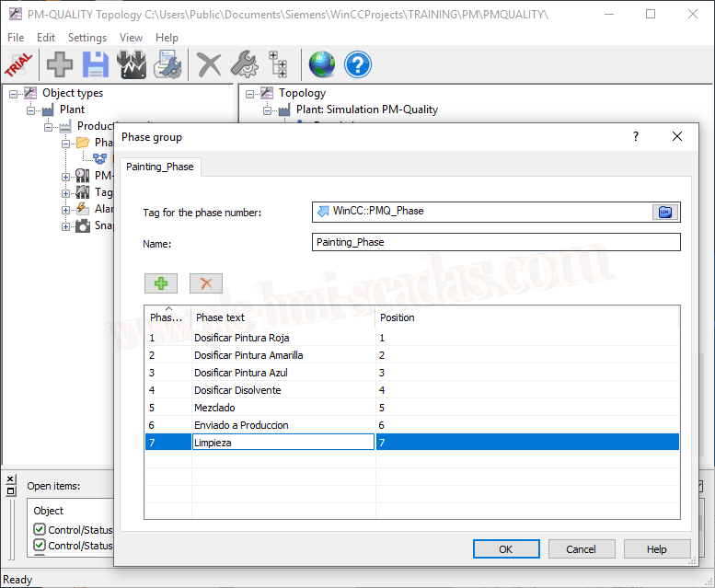Open tag browser next to WinCC::PMQ_Phase

664,212
